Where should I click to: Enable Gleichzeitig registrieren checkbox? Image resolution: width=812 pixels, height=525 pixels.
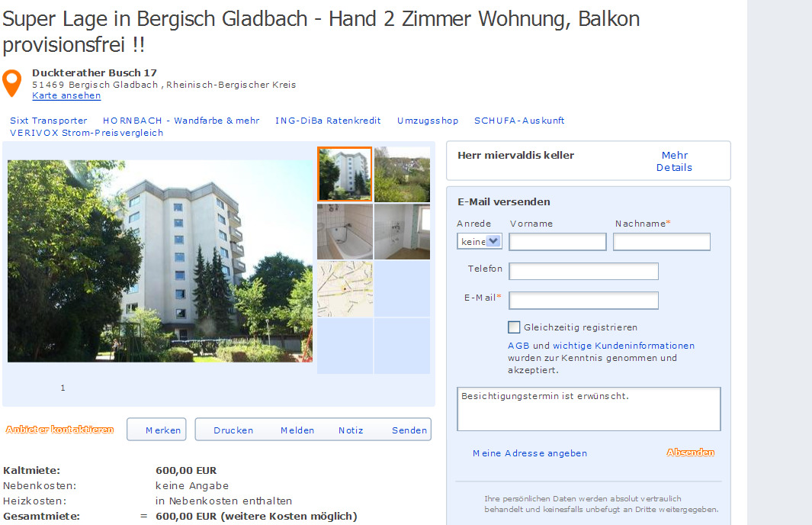tap(514, 327)
